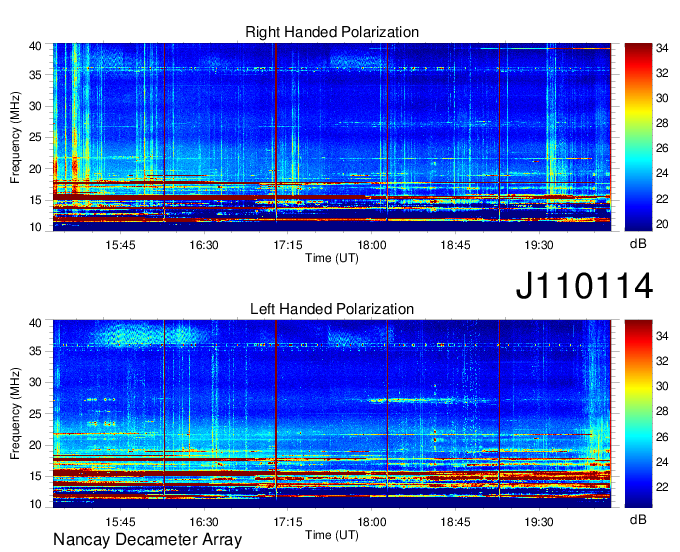Click the Left Handed plot's dB color bar

pos(638,414)
